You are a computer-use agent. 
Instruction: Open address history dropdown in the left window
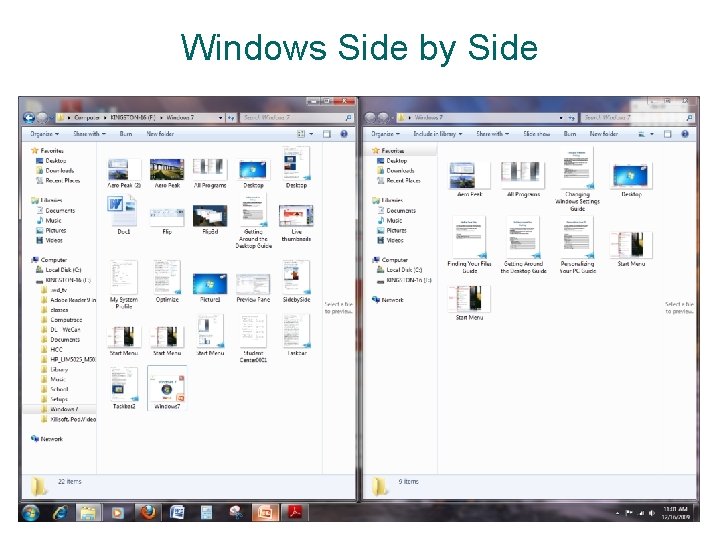point(220,118)
